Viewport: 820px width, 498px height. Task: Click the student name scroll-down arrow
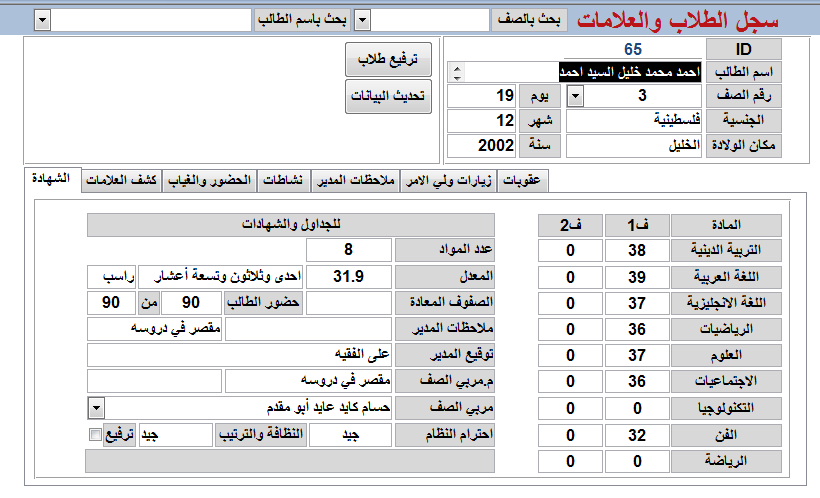458,77
